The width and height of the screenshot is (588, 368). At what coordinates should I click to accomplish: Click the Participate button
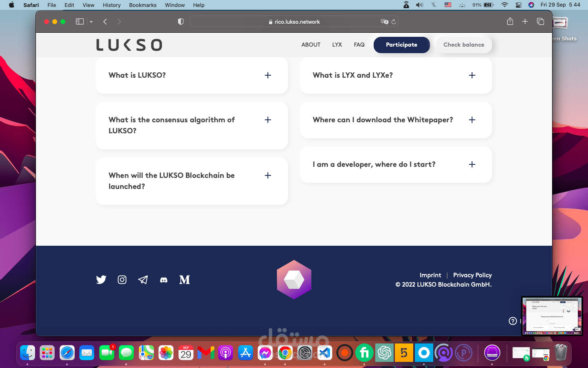[x=402, y=45]
